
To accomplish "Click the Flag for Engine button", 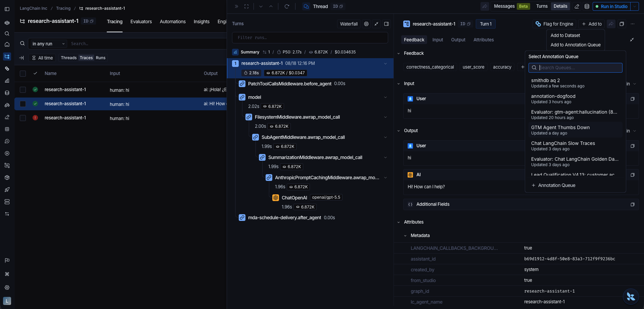I will [x=554, y=24].
